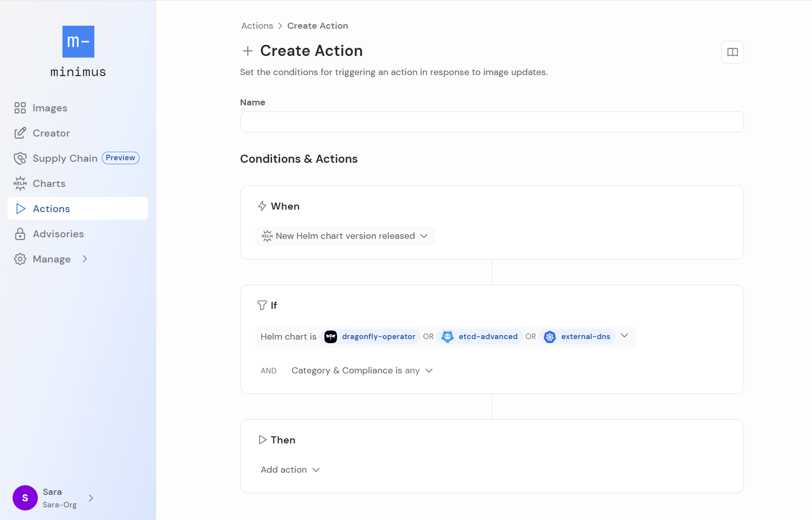Open the Add action dropdown
The image size is (812, 520).
tap(290, 470)
